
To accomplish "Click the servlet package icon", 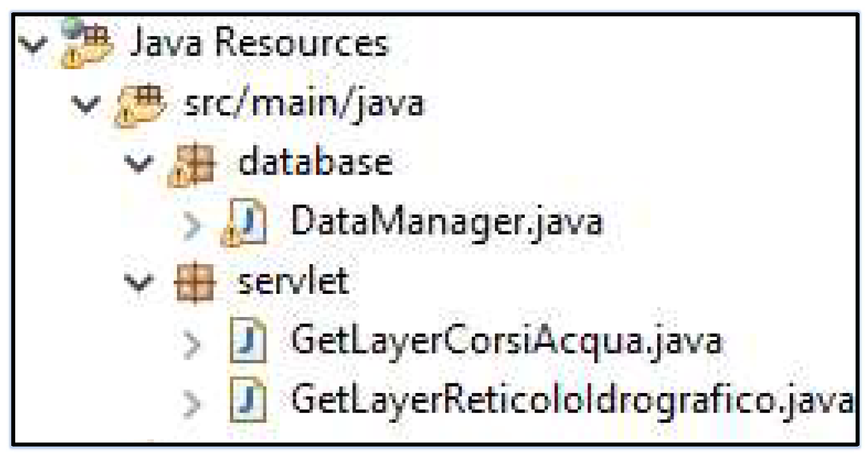I will [194, 283].
